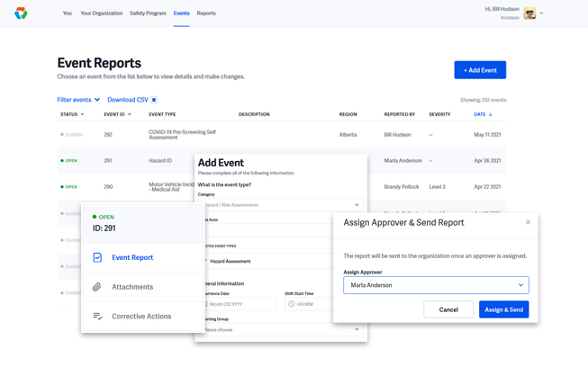Switch to the Safety Program tab
The width and height of the screenshot is (588, 367).
[x=148, y=13]
